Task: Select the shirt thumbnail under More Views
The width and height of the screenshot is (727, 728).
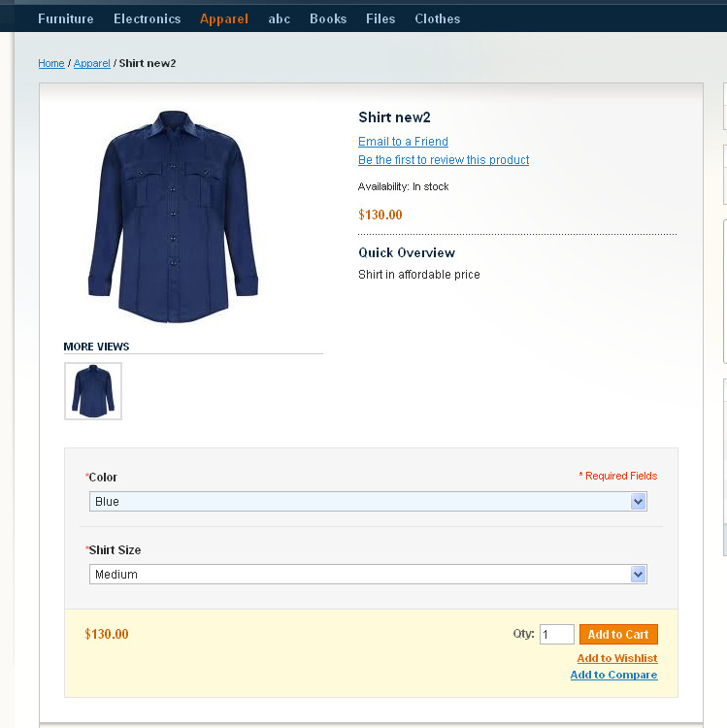Action: (93, 391)
